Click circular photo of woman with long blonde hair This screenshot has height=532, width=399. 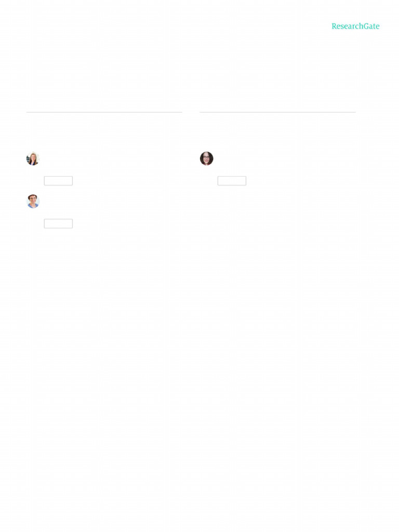[x=33, y=158]
